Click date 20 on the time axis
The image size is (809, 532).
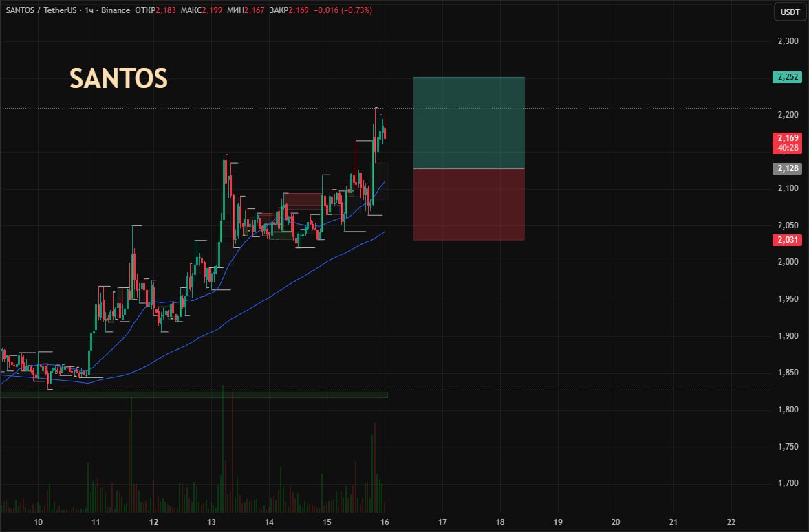[x=616, y=522]
